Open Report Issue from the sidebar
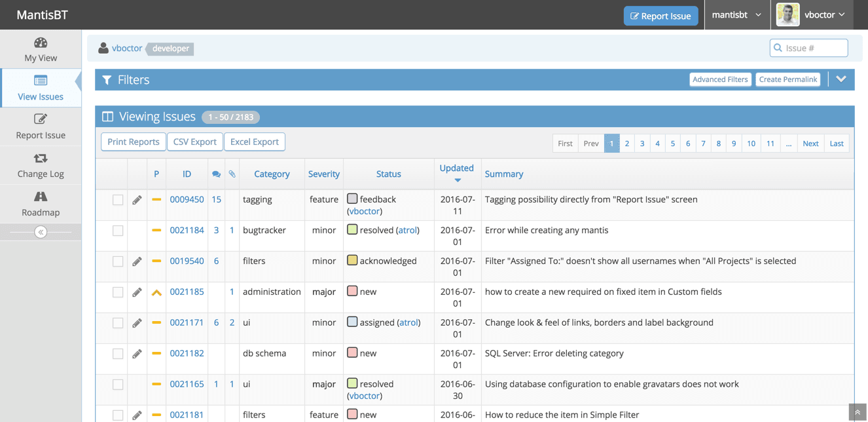Screen dimensions: 868x422 point(41,126)
